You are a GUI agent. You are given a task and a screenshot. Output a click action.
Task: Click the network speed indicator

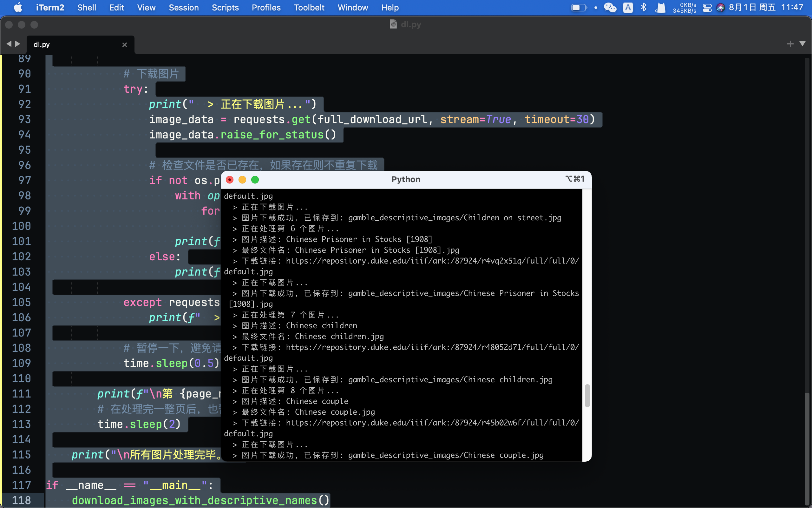pyautogui.click(x=684, y=7)
